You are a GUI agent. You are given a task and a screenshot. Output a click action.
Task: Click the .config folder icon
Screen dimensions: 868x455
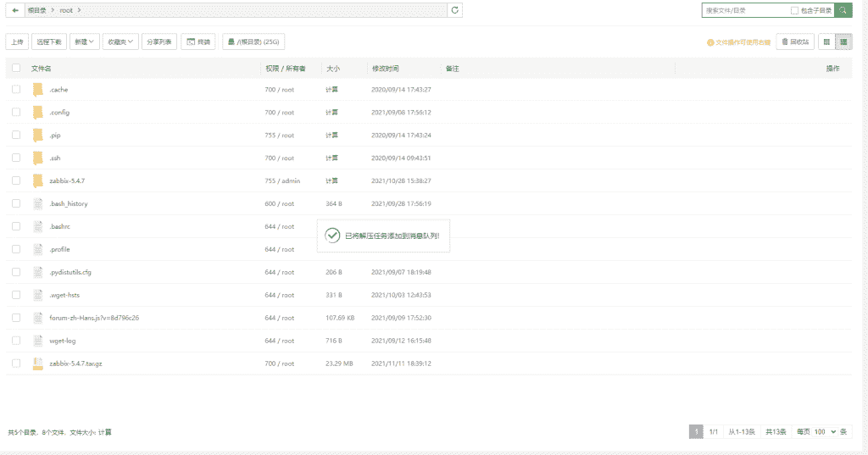pyautogui.click(x=37, y=113)
